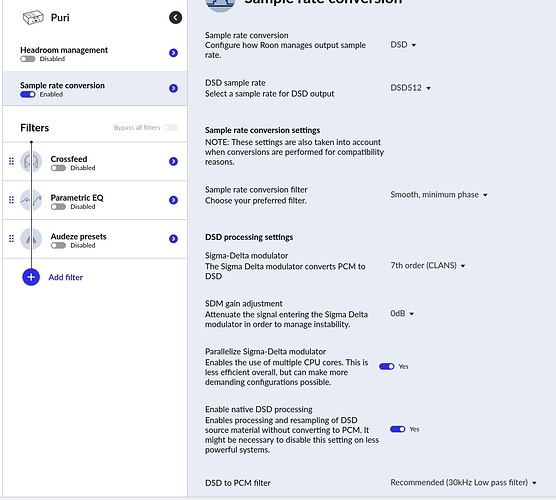The width and height of the screenshot is (556, 500).
Task: Toggle Bypass all filters switch
Action: [170, 128]
